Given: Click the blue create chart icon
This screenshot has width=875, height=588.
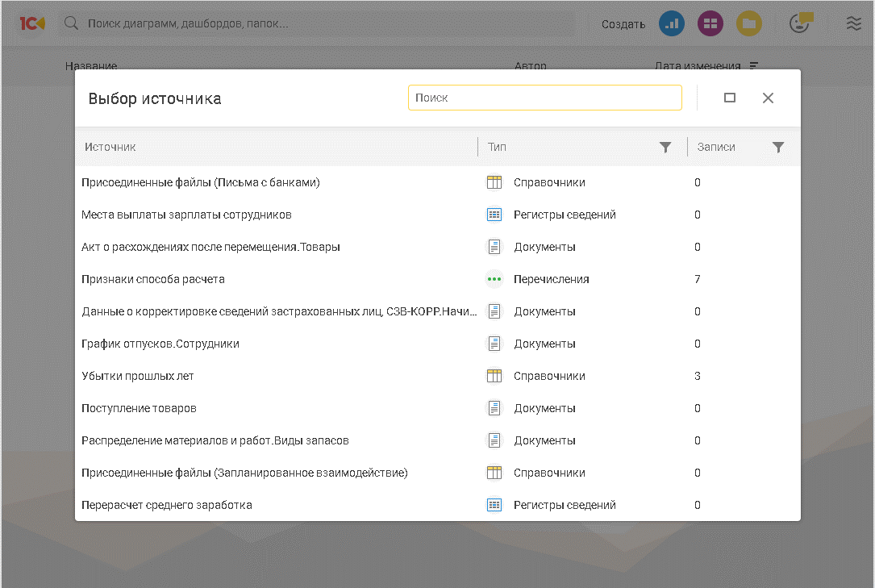Looking at the screenshot, I should pos(671,23).
